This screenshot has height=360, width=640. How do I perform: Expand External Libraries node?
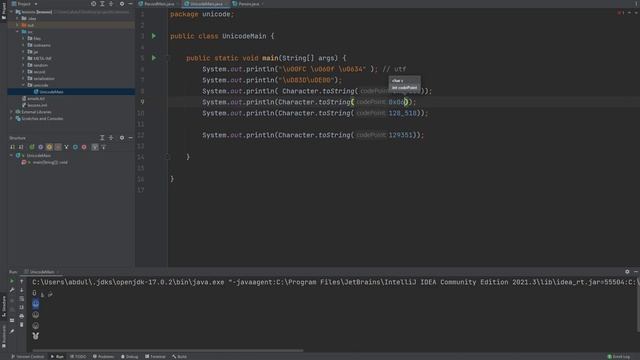coord(11,112)
